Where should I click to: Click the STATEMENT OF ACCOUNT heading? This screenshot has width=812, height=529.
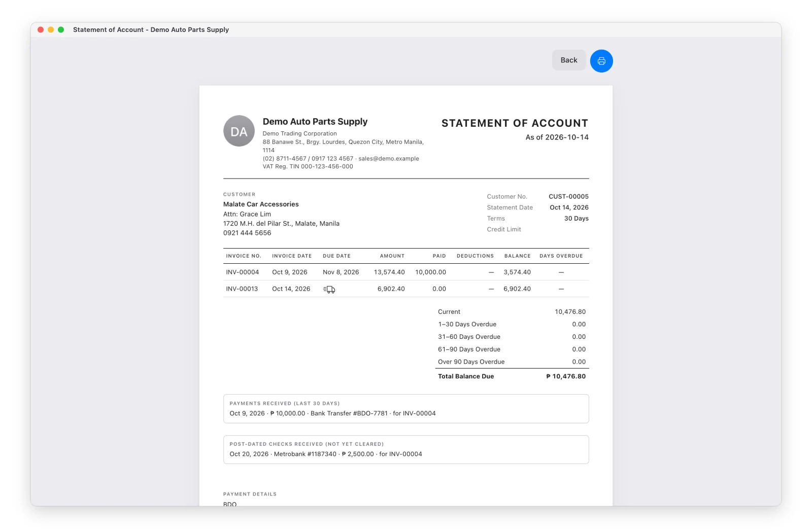(x=515, y=123)
